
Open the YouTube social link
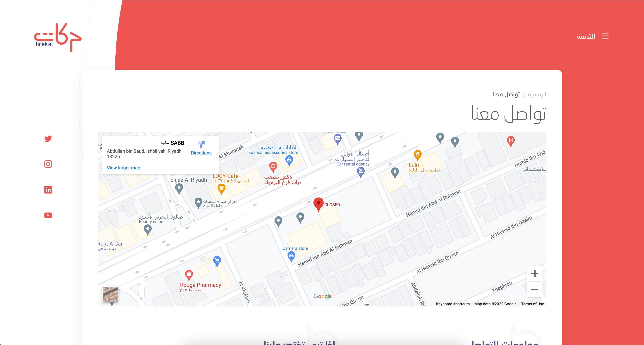48,215
